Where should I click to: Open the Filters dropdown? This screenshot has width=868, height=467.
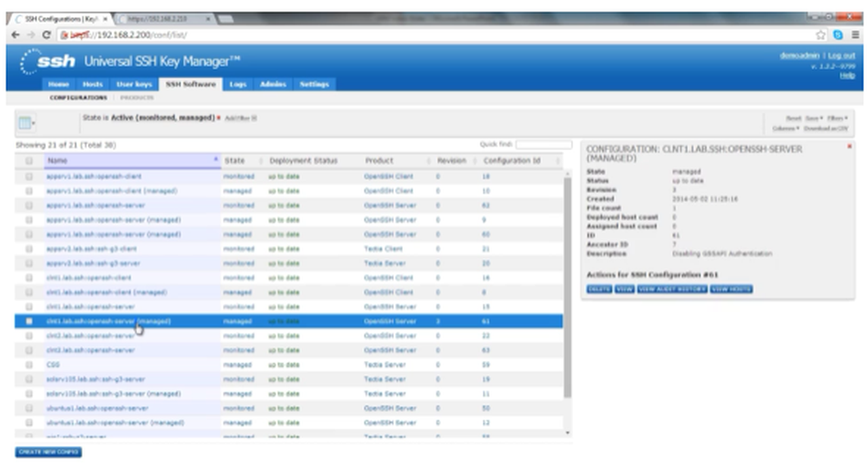(x=838, y=118)
